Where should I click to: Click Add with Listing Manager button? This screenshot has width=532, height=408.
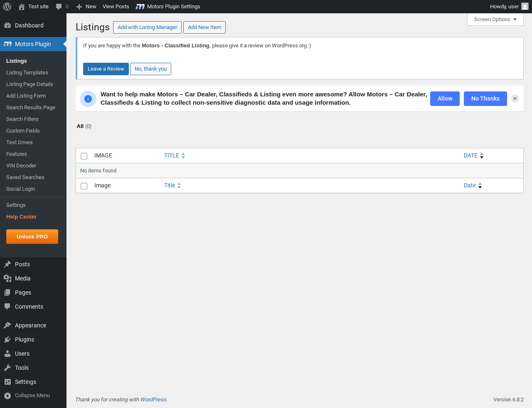click(x=147, y=27)
